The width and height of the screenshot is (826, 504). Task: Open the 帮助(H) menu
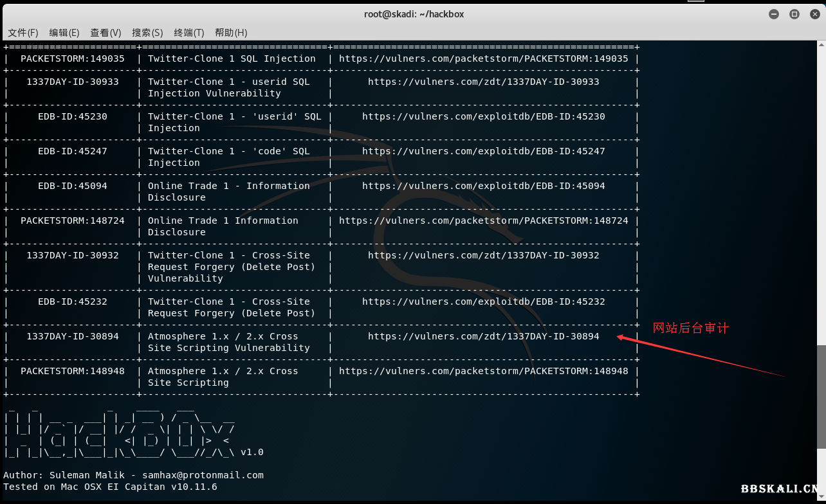(231, 33)
